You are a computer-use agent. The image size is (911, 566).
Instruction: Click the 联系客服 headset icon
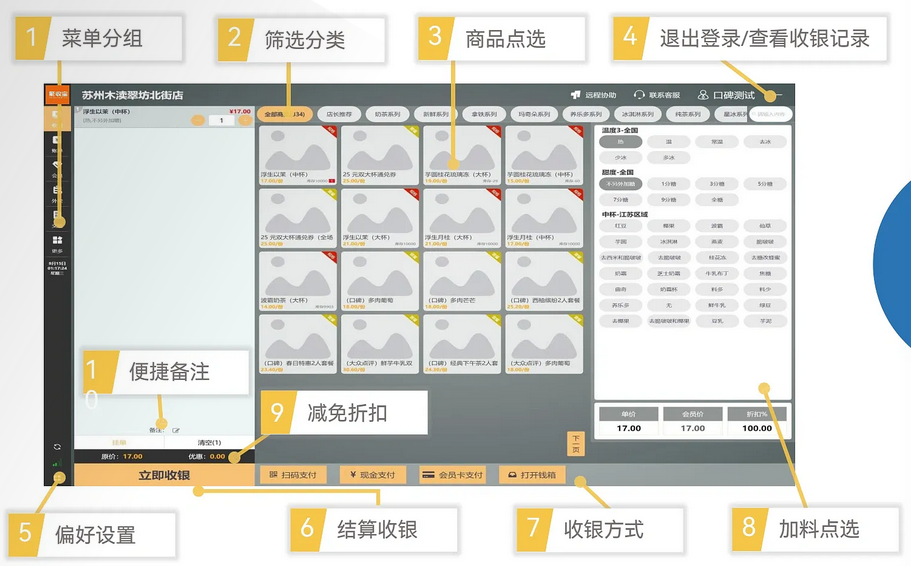(638, 95)
